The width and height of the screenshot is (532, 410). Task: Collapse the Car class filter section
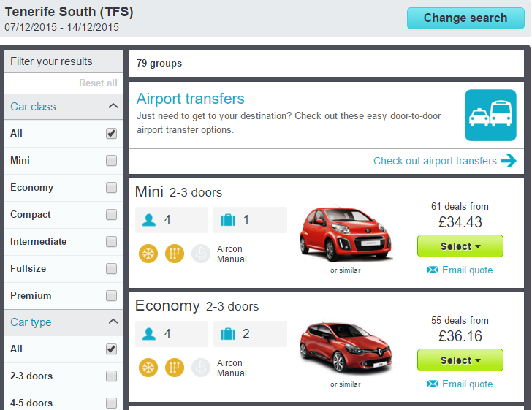113,107
